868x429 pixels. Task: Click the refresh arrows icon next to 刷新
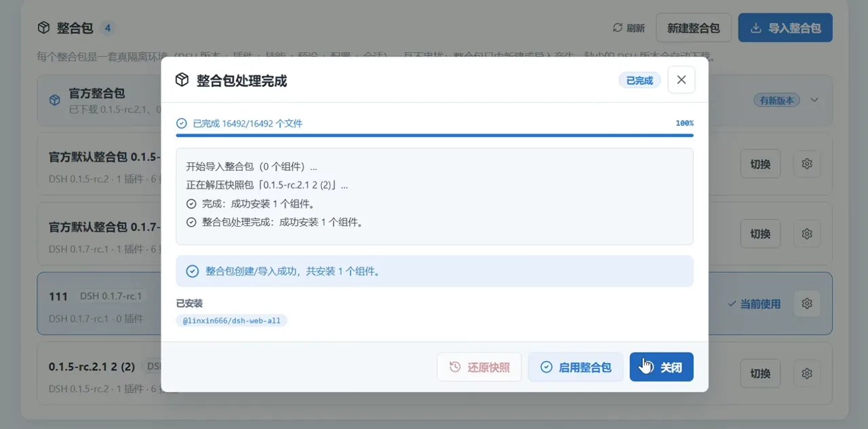click(x=617, y=28)
